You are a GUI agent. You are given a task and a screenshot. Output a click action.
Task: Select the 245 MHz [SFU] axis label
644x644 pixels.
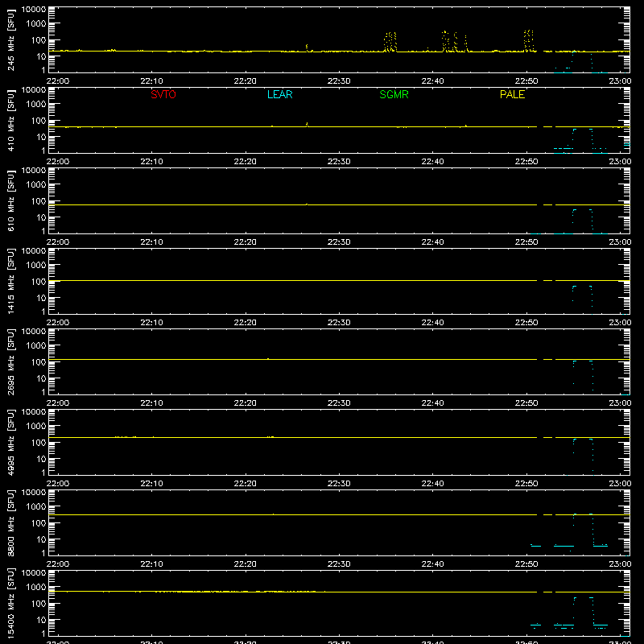click(x=11, y=39)
